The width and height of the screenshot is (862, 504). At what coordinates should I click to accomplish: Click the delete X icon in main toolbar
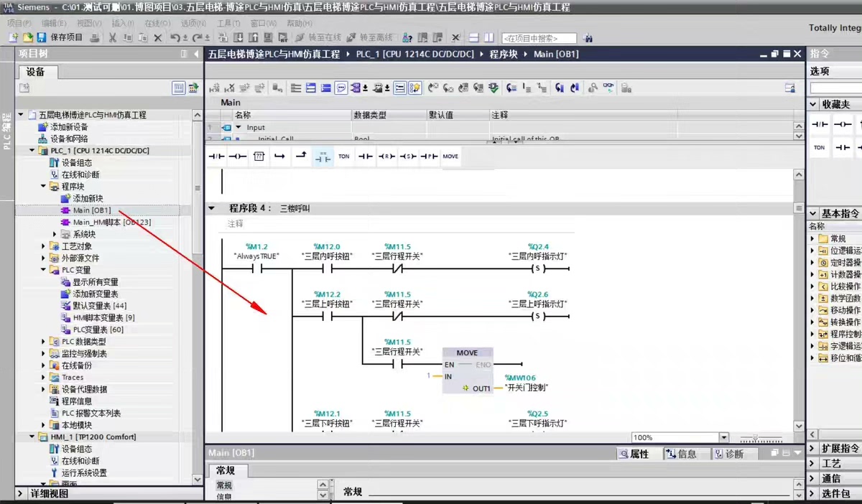(x=157, y=37)
